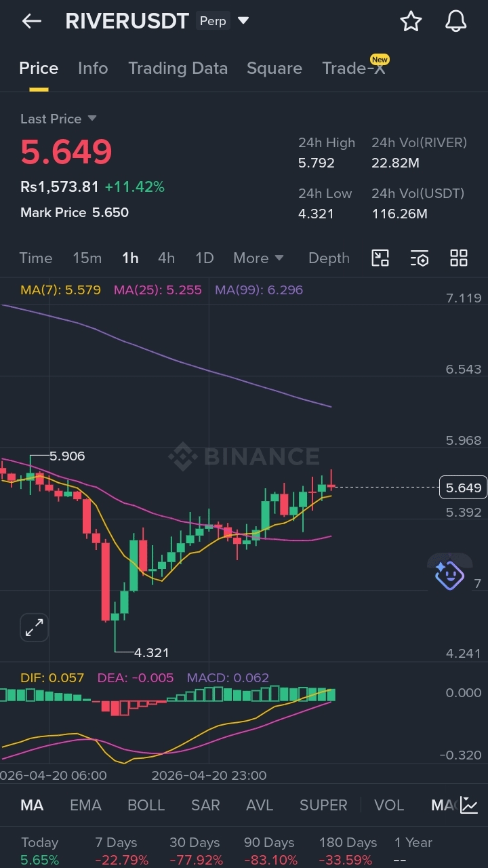Tap the 4.321 low price marker
The width and height of the screenshot is (488, 868).
[151, 653]
